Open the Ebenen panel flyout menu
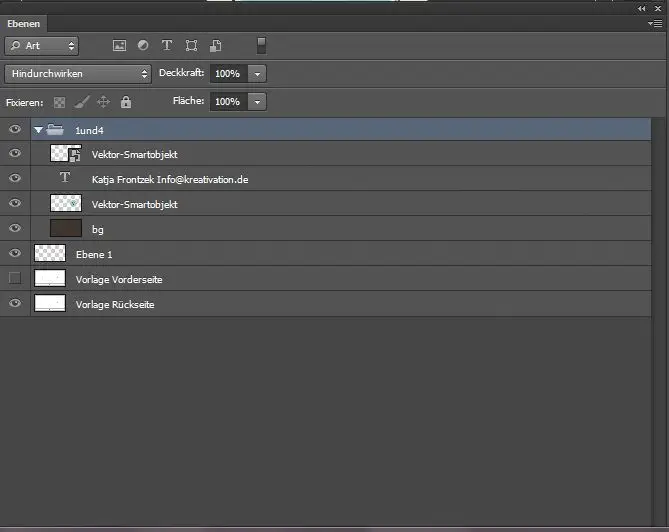 pos(655,24)
